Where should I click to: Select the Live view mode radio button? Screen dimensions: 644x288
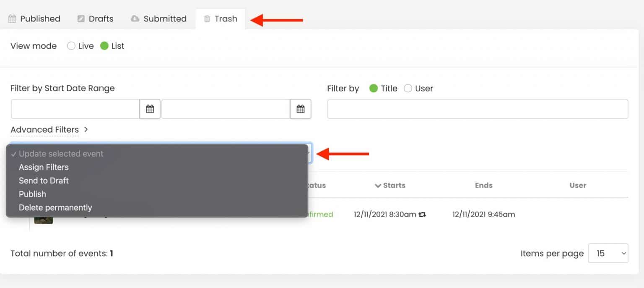pos(71,46)
